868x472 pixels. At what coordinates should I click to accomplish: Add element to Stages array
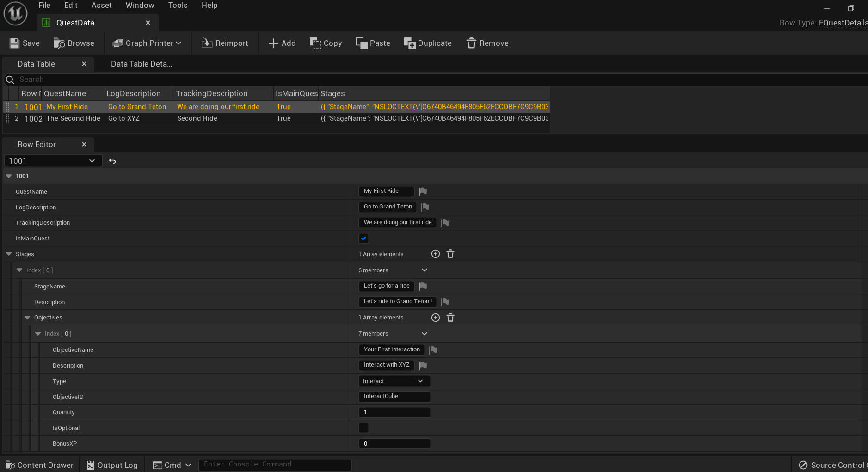pos(435,254)
